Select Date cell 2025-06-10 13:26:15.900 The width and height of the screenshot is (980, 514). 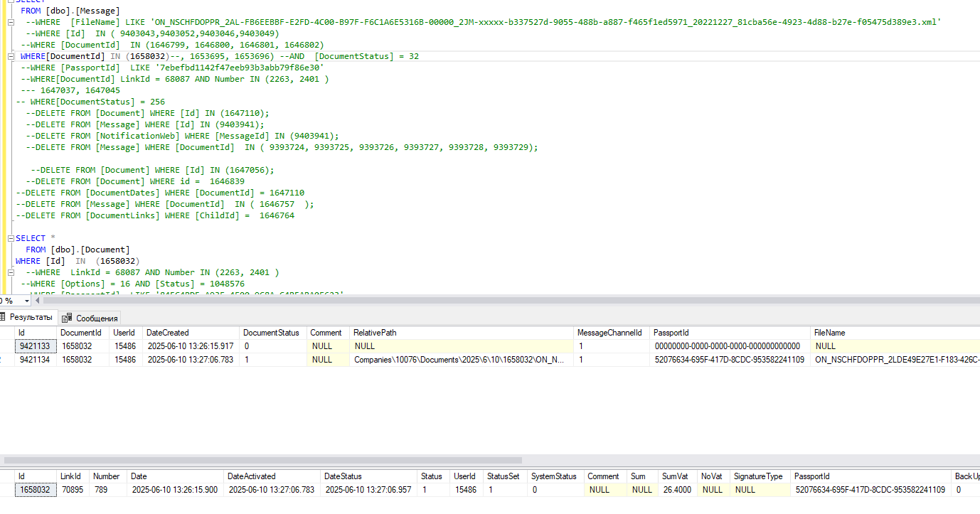[x=176, y=490]
